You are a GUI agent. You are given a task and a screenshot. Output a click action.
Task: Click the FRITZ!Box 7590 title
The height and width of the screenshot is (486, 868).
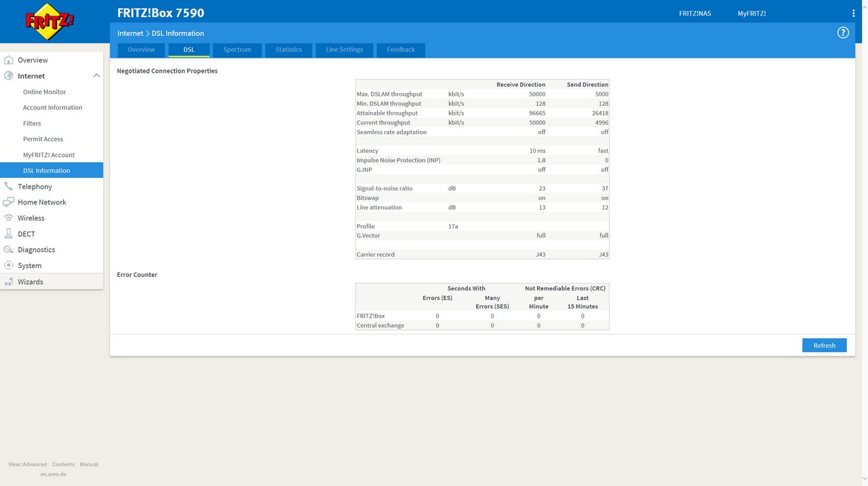coord(161,13)
